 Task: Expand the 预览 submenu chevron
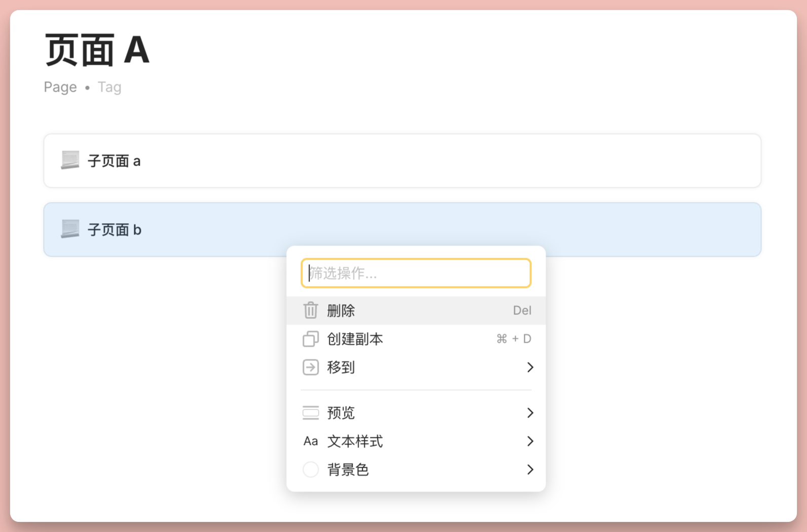point(530,413)
